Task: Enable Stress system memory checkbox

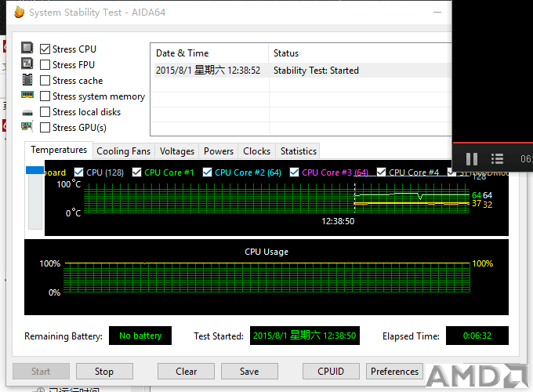Action: [45, 96]
